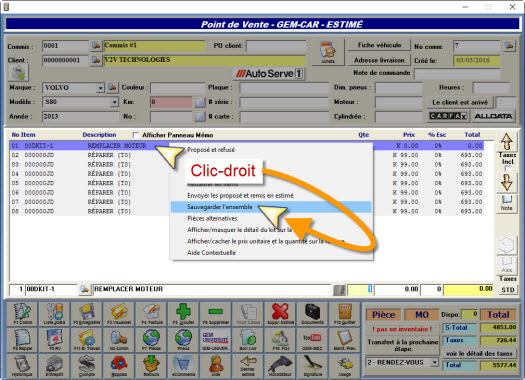This screenshot has width=525, height=380.
Task: Click the Dernier estimé arrow icon
Action: 248,366
